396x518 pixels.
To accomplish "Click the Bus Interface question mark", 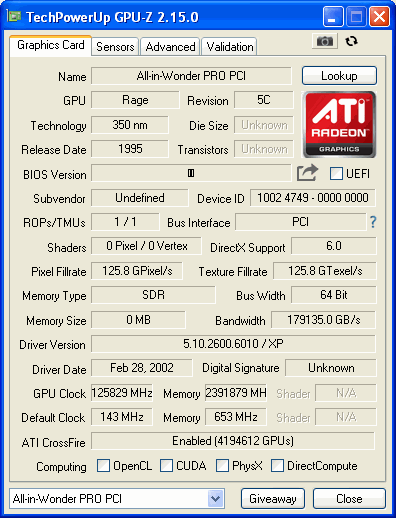I will click(373, 222).
